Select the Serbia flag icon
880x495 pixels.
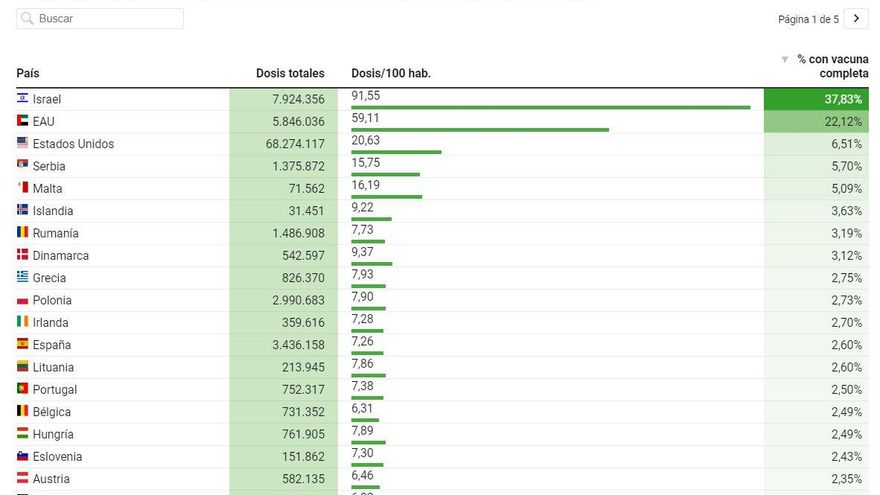pyautogui.click(x=22, y=166)
